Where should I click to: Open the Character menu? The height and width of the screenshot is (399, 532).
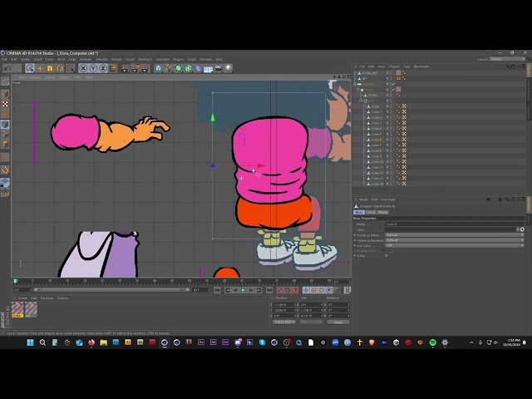click(x=163, y=59)
